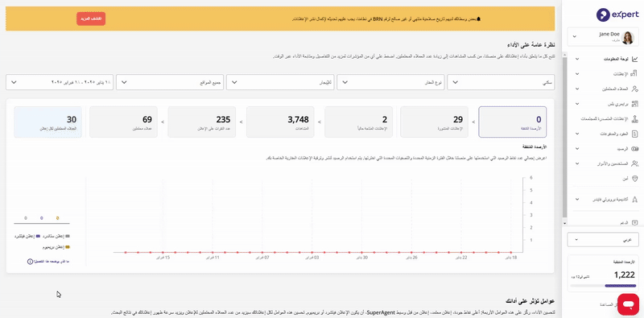Click the red discover more banner button
This screenshot has height=318, width=644.
(91, 19)
